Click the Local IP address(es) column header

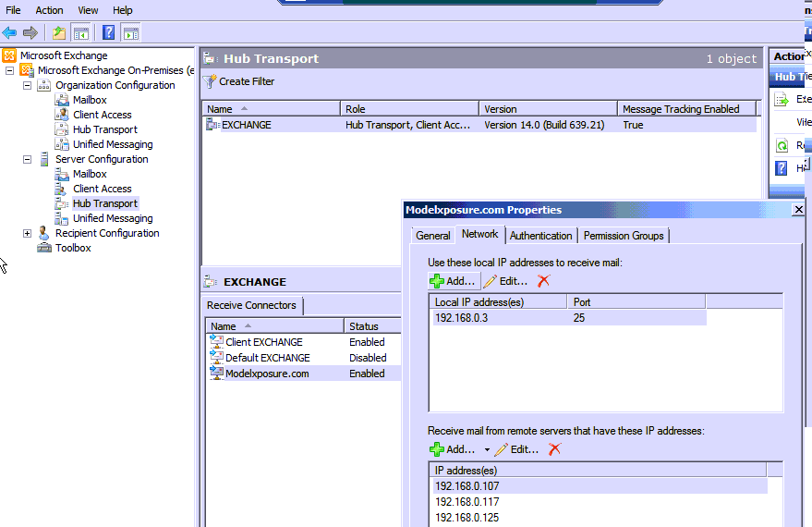(498, 302)
